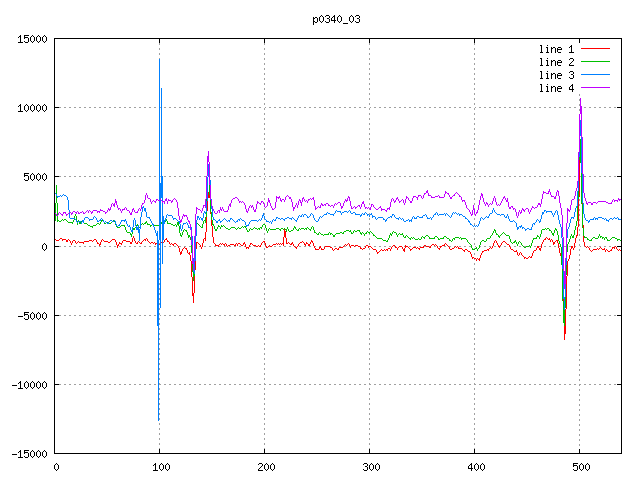Select the legend label line 3
Screen dimensions: 640x480
[x=556, y=75]
